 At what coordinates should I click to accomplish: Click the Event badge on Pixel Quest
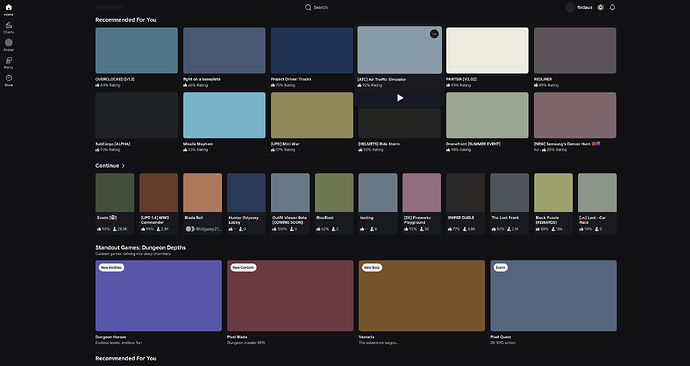pos(500,267)
